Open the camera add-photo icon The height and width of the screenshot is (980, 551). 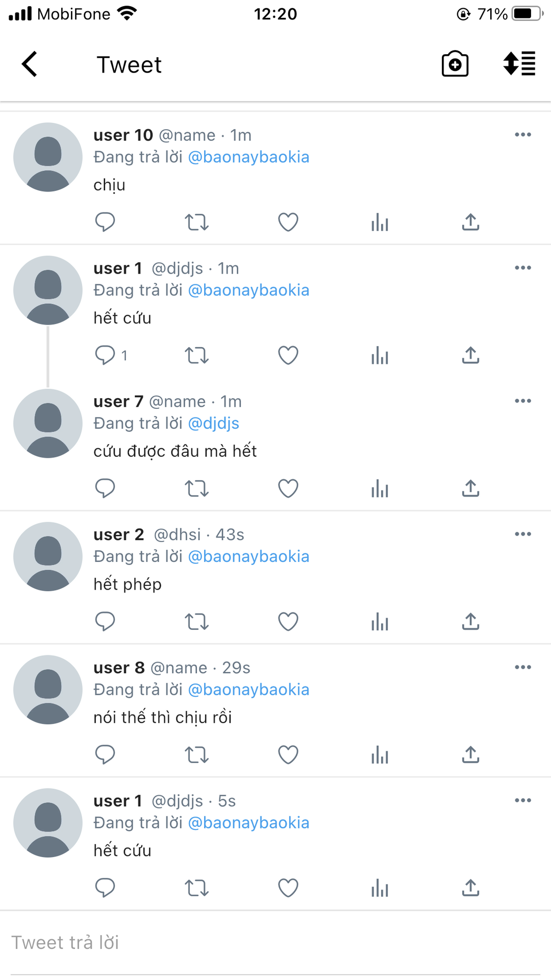(x=455, y=64)
